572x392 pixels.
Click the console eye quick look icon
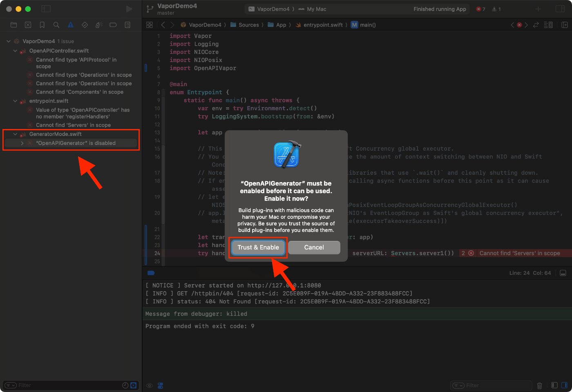pyautogui.click(x=150, y=385)
